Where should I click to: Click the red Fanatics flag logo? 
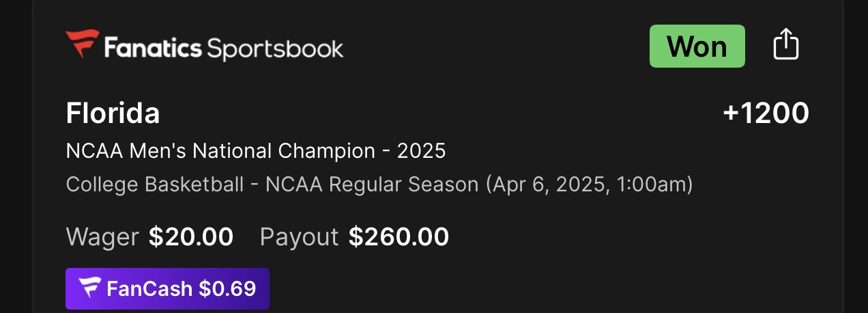pyautogui.click(x=83, y=44)
